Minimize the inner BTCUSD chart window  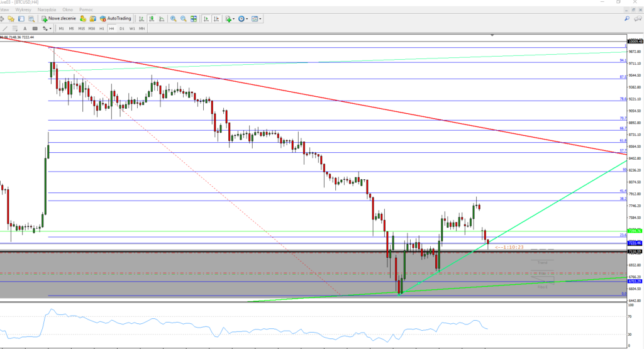(626, 10)
